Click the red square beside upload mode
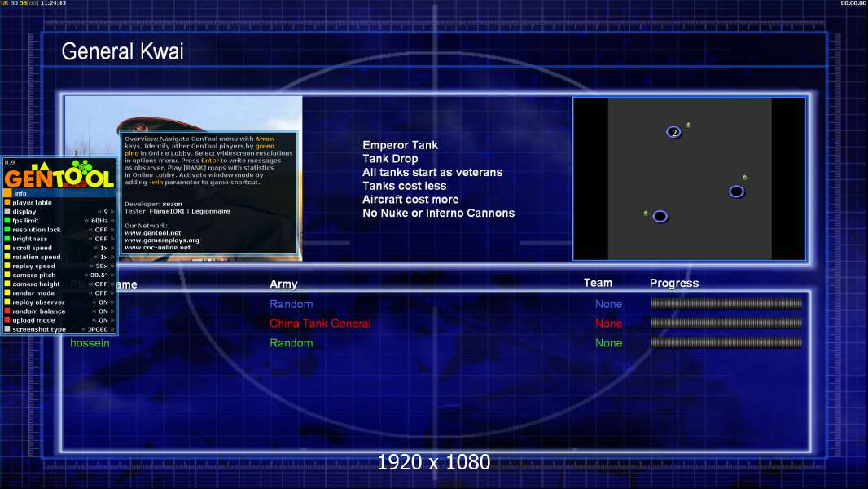The width and height of the screenshot is (868, 489). point(7,320)
